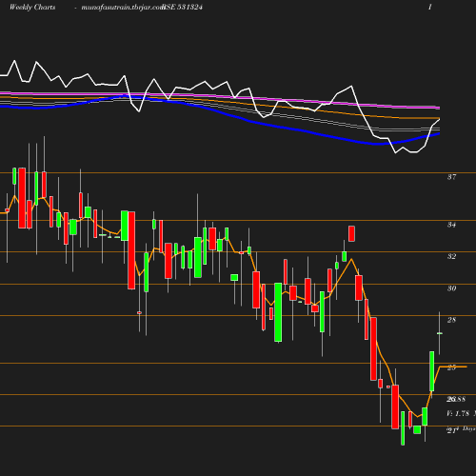Click the price label "37"
Image resolution: width=476 pixels, height=476 pixels.
click(x=451, y=177)
